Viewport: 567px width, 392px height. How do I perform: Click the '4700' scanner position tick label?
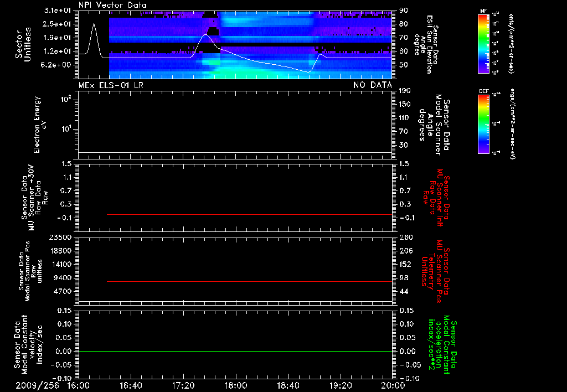63,291
